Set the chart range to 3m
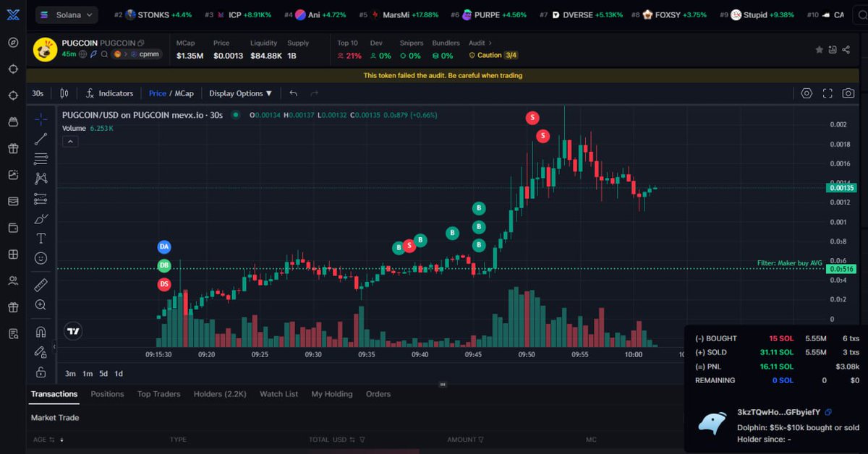This screenshot has width=868, height=454. click(x=70, y=374)
